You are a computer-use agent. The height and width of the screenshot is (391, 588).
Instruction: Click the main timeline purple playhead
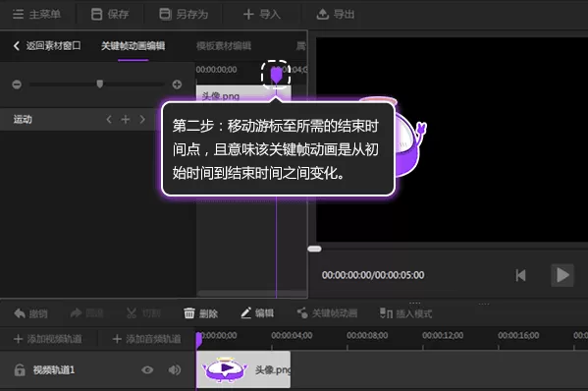click(198, 340)
